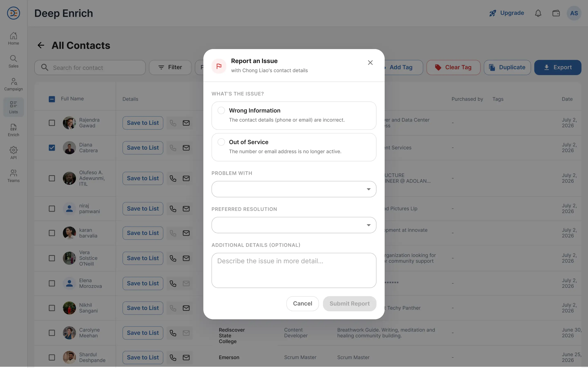Image resolution: width=588 pixels, height=368 pixels.
Task: Check the Vera Solstice O'Neill row checkbox
Action: pyautogui.click(x=52, y=258)
